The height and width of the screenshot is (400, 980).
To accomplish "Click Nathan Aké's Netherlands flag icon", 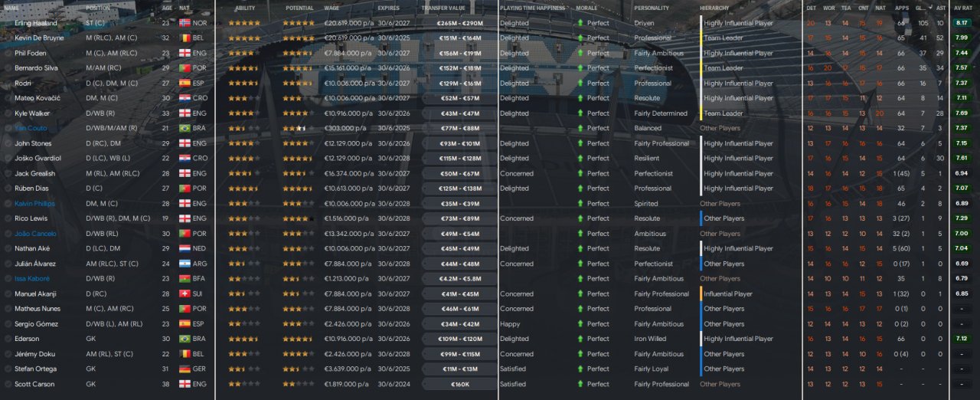I will 185,248.
